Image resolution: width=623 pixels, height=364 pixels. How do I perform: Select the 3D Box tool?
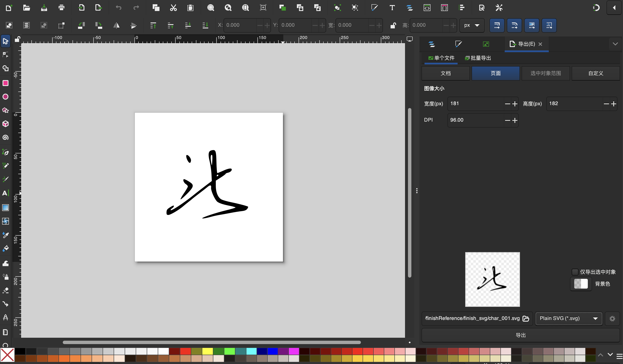click(6, 124)
